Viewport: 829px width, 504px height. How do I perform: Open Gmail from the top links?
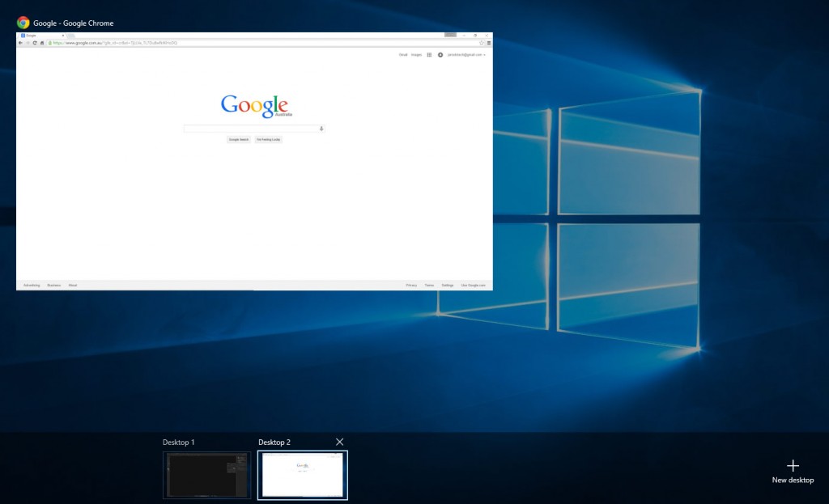click(402, 55)
